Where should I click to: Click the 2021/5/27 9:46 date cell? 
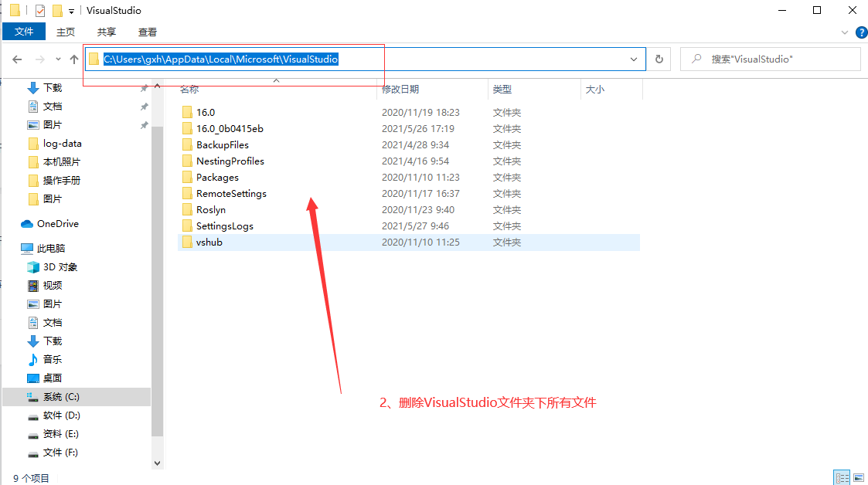415,226
